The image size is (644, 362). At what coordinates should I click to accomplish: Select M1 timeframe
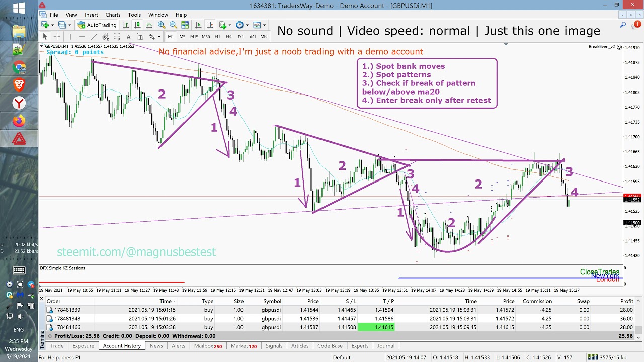pos(171,37)
